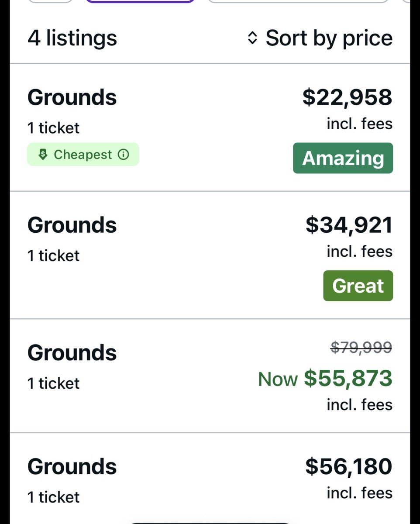This screenshot has width=420, height=524.
Task: Tap the green Amazing deal badge
Action: [x=343, y=158]
